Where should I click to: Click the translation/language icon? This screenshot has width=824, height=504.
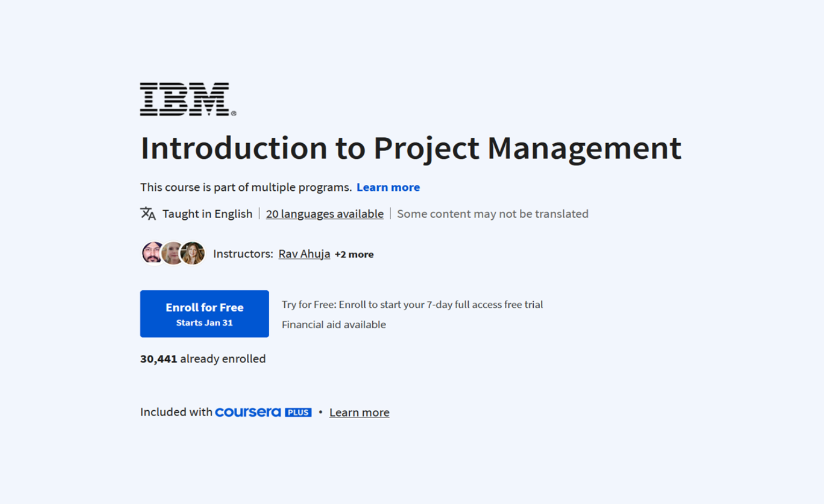tap(147, 213)
